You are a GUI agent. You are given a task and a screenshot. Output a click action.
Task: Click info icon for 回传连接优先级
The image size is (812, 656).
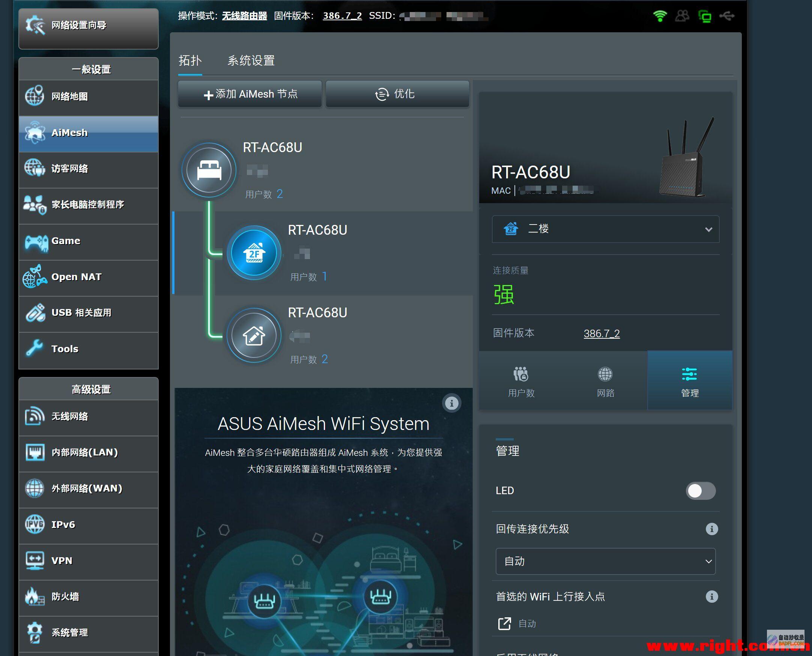(x=712, y=529)
